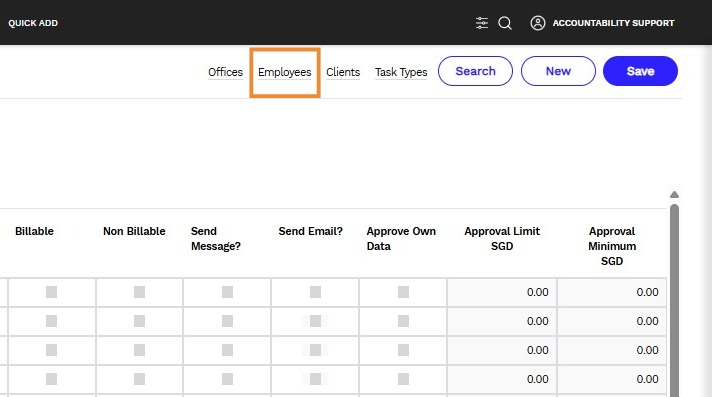
Task: Click the magnifier search icon in header
Action: pyautogui.click(x=505, y=23)
